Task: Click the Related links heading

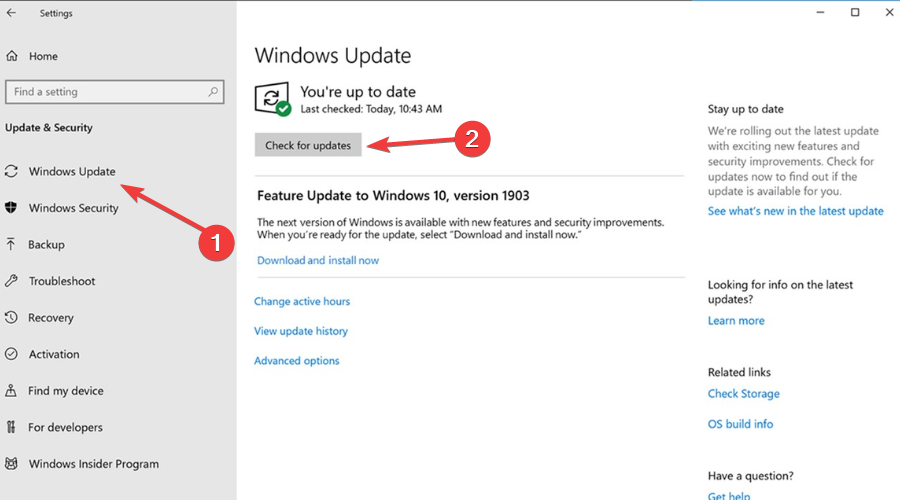Action: tap(739, 373)
